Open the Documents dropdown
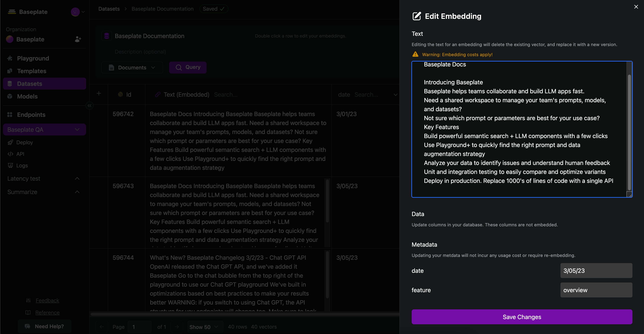This screenshot has height=334, width=644. click(x=132, y=68)
